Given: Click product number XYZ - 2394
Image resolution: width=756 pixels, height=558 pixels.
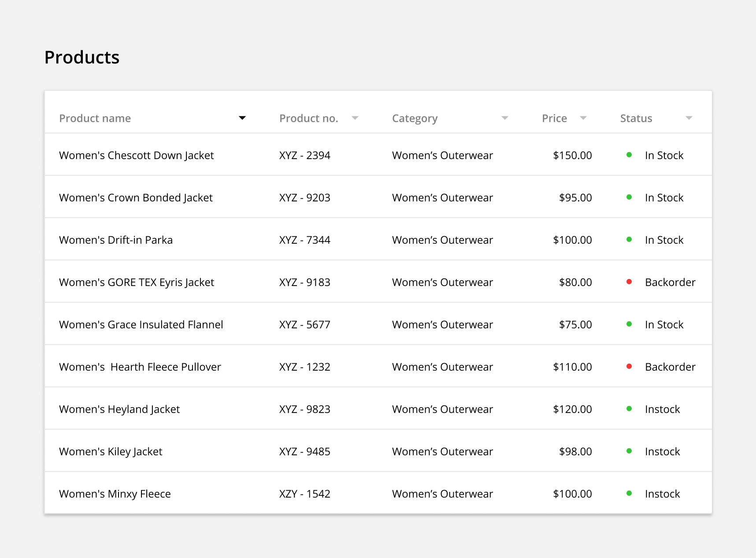Looking at the screenshot, I should 305,155.
